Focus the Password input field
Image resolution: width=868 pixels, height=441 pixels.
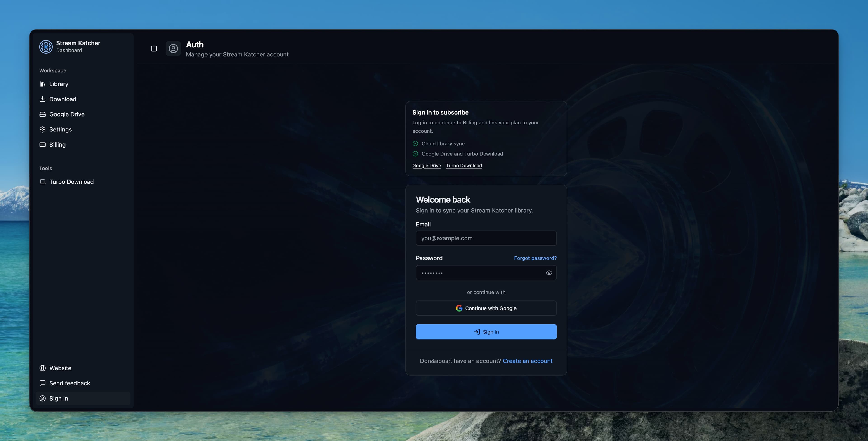pyautogui.click(x=486, y=273)
